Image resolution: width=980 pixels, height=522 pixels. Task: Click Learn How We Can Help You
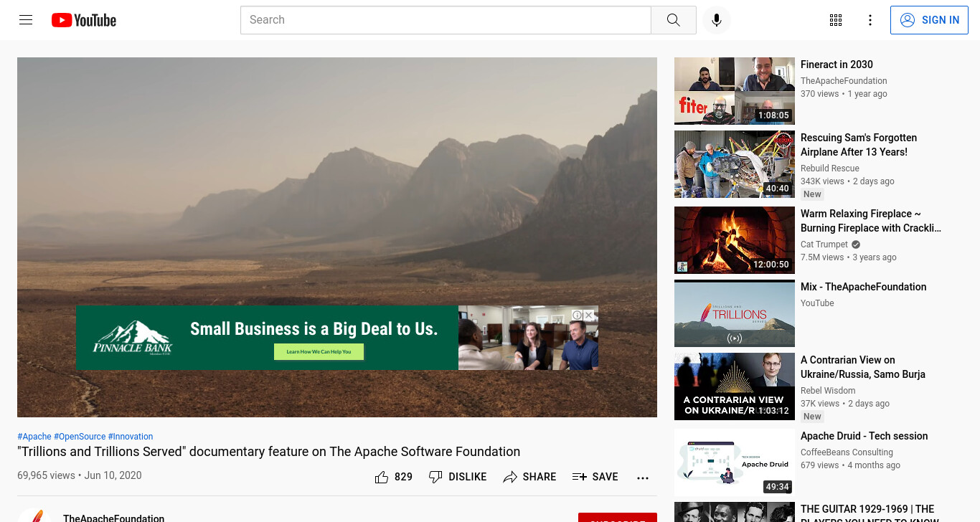pyautogui.click(x=319, y=351)
